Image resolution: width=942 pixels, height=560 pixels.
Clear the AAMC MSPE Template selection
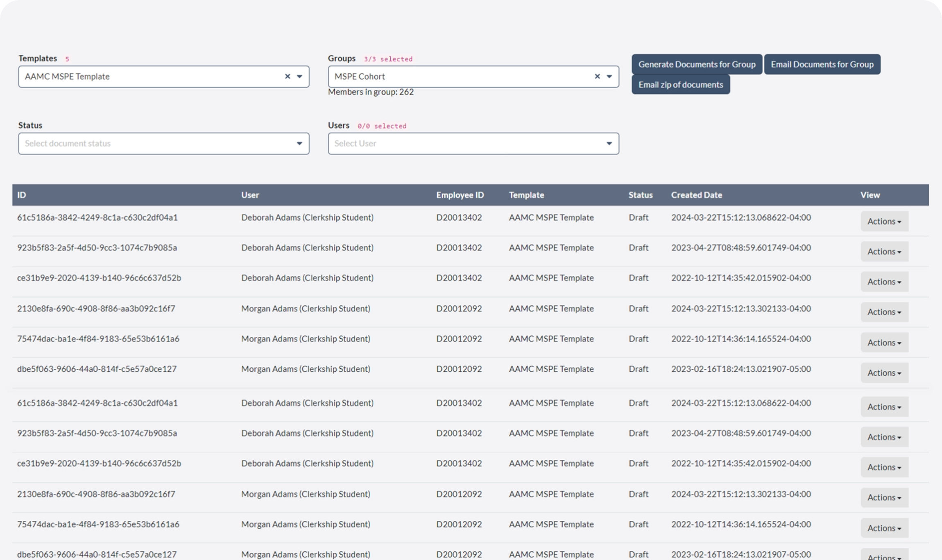(x=288, y=77)
